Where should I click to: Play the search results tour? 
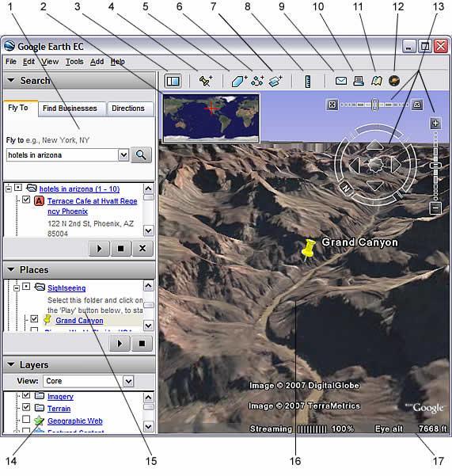pos(99,249)
